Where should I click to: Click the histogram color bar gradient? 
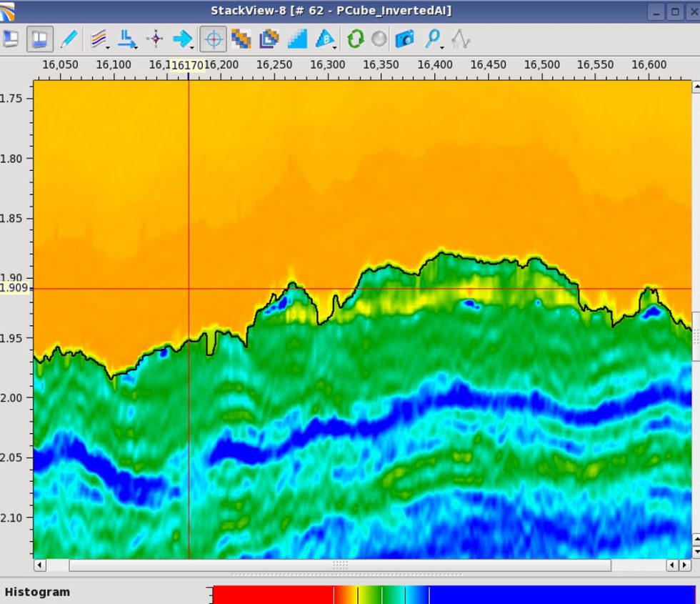click(x=454, y=595)
